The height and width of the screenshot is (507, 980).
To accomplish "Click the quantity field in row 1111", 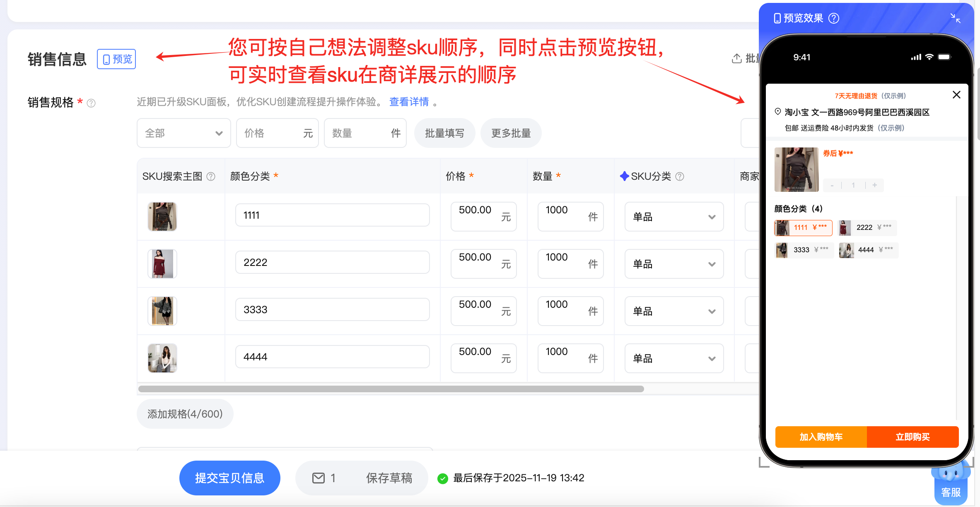I will point(570,216).
